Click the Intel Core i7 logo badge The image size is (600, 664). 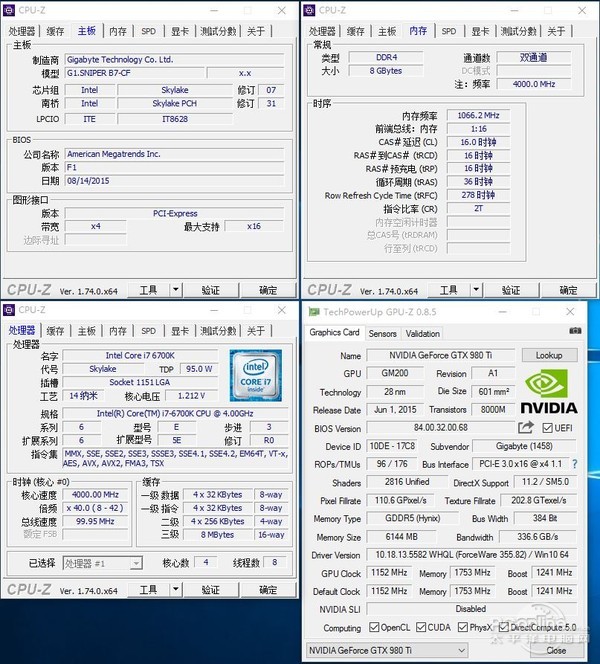[x=255, y=375]
